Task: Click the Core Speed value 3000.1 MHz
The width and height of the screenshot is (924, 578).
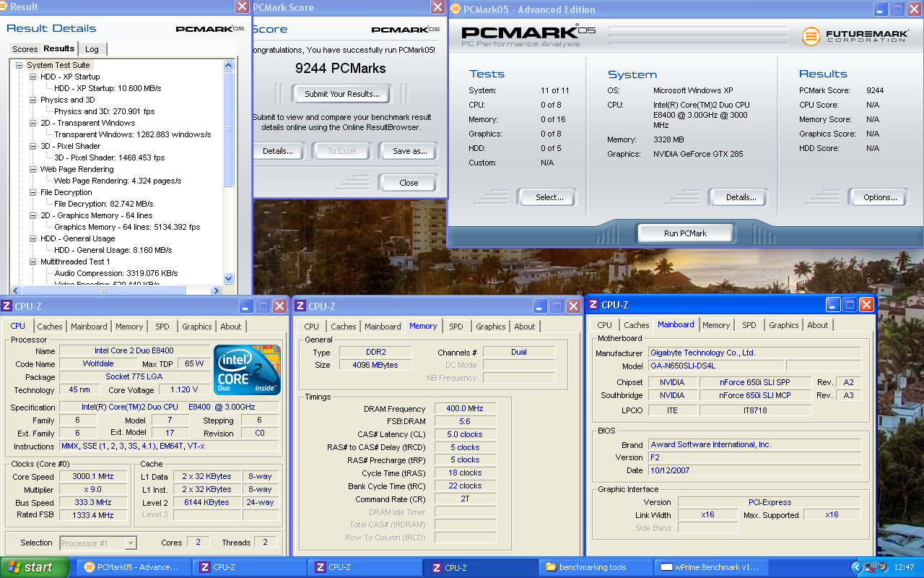Action: [94, 477]
